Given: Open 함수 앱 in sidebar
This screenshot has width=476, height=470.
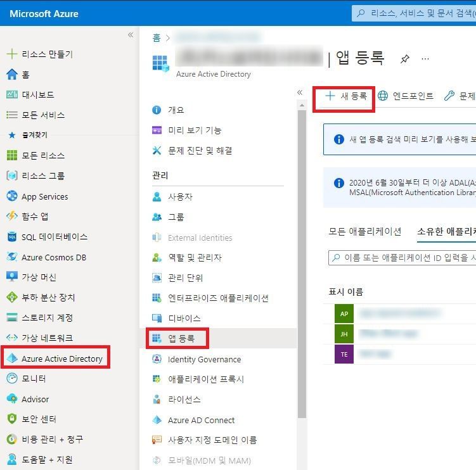Looking at the screenshot, I should tap(27, 217).
